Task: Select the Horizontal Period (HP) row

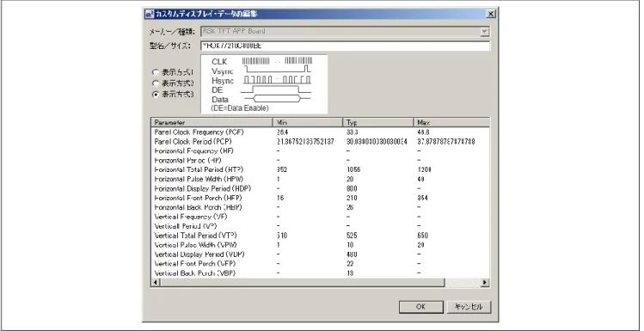Action: [321, 161]
